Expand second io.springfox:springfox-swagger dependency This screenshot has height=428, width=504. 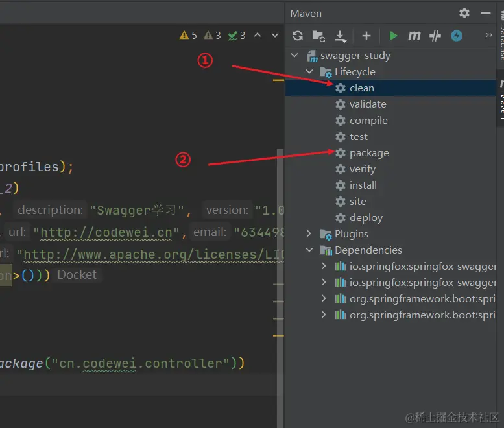324,282
